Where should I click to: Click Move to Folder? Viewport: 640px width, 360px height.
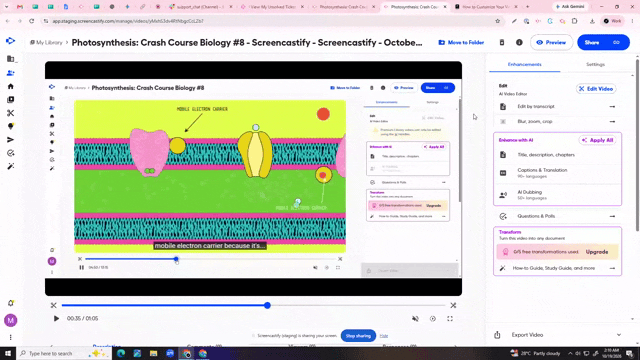461,42
